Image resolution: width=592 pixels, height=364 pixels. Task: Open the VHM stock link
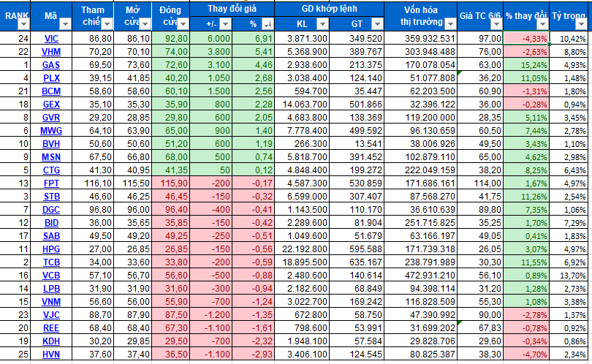point(51,52)
